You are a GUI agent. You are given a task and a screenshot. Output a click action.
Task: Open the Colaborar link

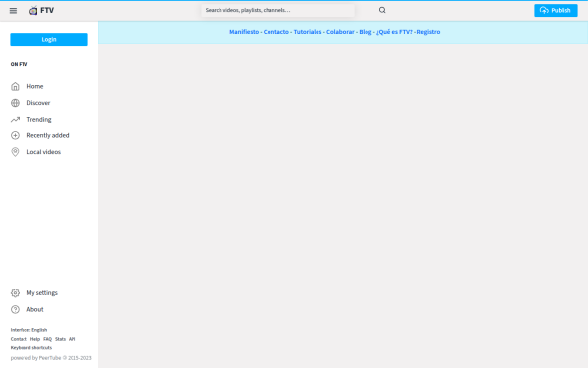coord(340,32)
